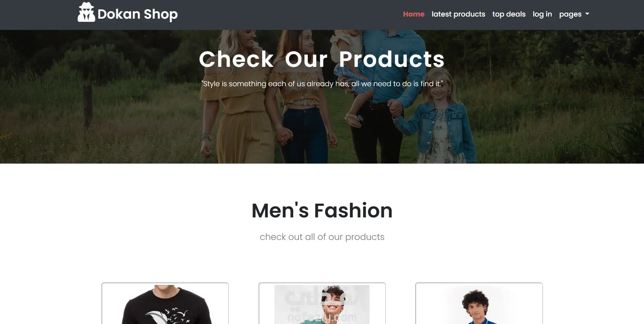
Task: Open the log in page
Action: (542, 14)
